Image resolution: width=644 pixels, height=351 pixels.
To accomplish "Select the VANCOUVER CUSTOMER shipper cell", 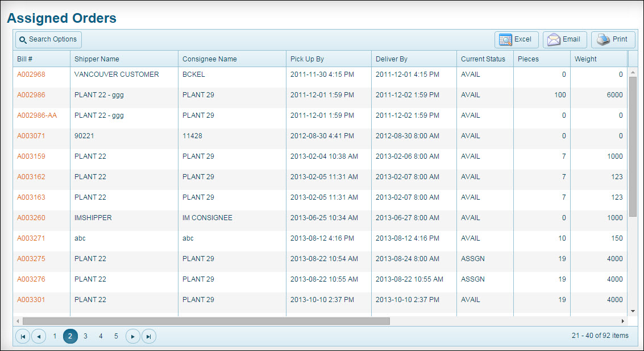I will (124, 77).
